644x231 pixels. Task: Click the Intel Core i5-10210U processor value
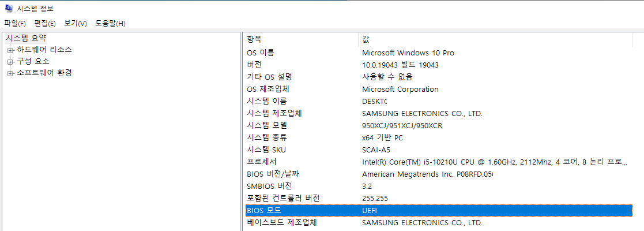(x=495, y=162)
